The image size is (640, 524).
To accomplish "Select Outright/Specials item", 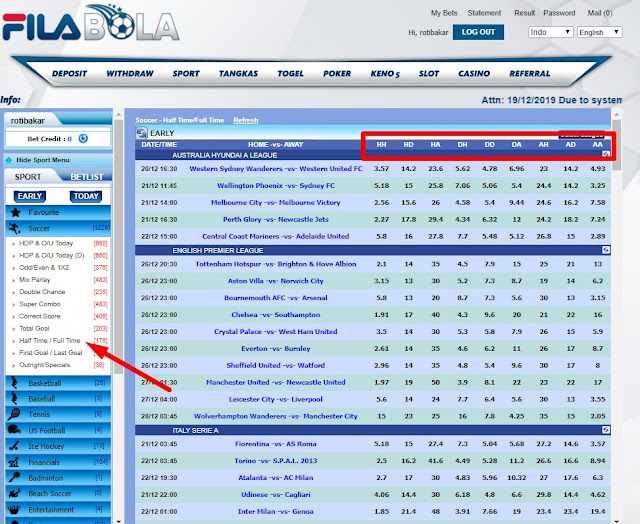I will (x=44, y=365).
